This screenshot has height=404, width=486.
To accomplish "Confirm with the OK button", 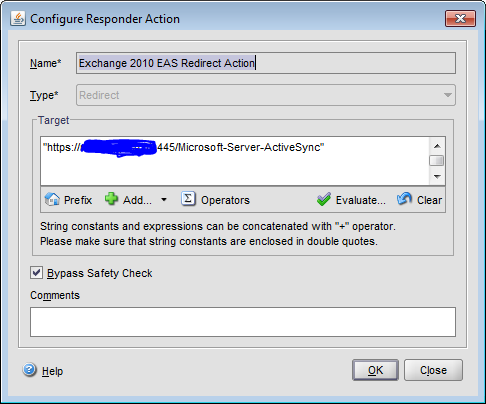I will (375, 370).
